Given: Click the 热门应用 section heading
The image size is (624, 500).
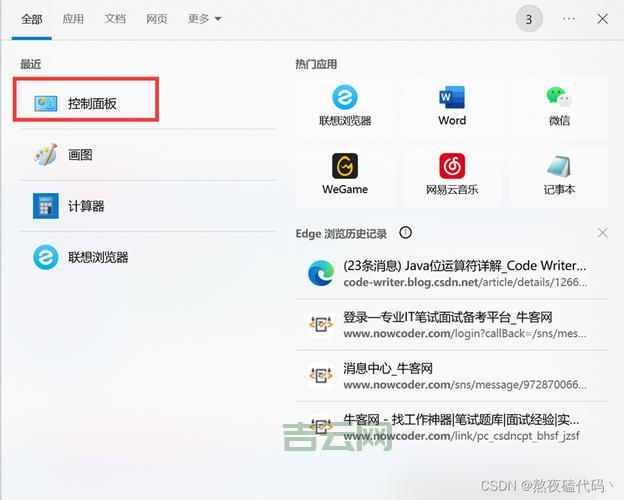Looking at the screenshot, I should click(316, 64).
